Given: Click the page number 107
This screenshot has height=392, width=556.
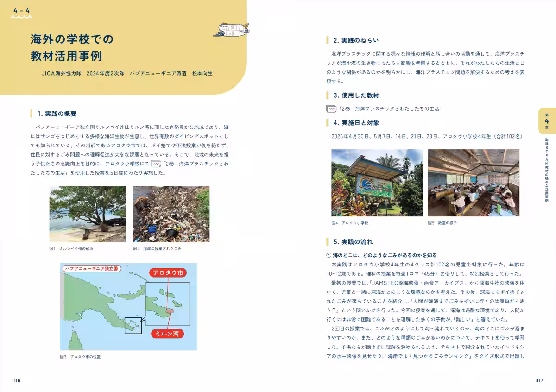Looking at the screenshot, I should (x=539, y=380).
